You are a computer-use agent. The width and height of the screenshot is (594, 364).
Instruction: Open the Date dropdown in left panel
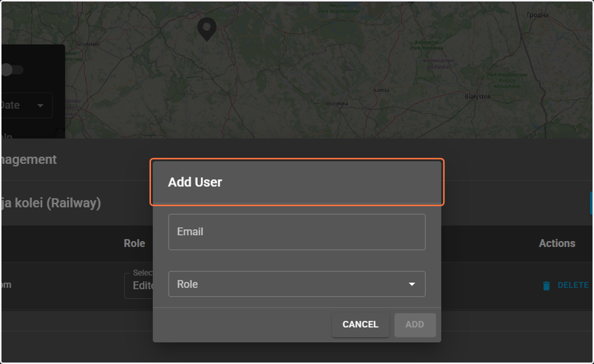point(26,105)
